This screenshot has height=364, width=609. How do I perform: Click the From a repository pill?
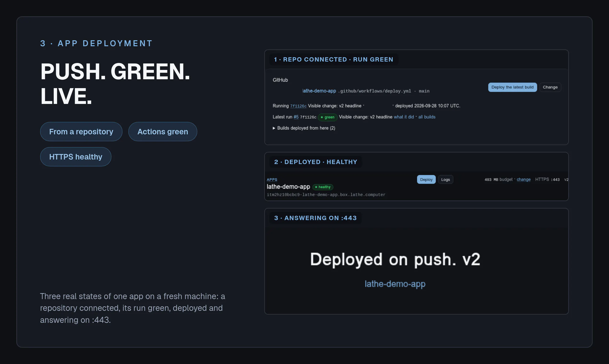pos(81,132)
